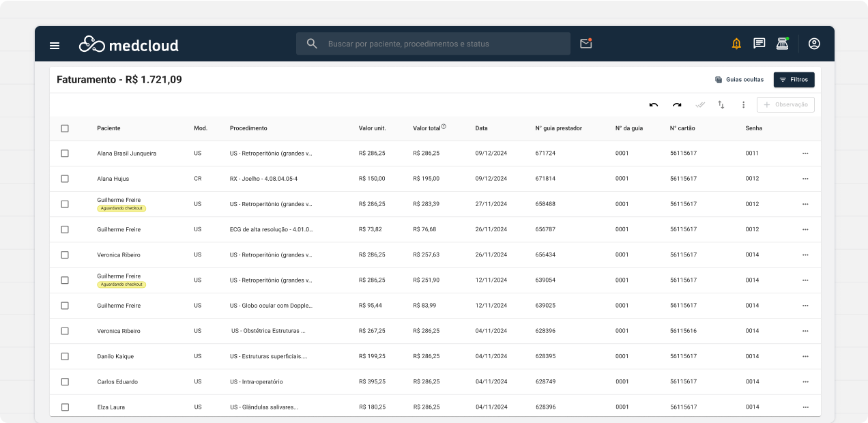
Task: Click the cash register icon
Action: point(782,44)
